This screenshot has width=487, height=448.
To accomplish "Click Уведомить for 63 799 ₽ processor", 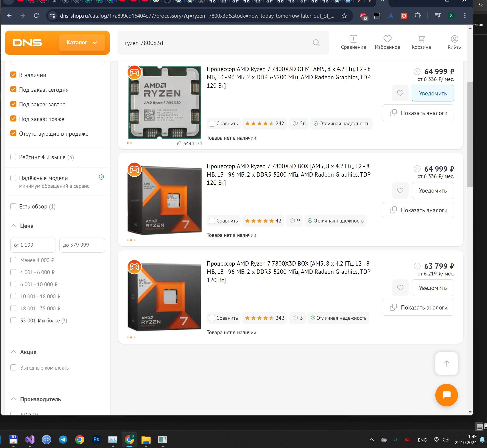I will click(433, 288).
